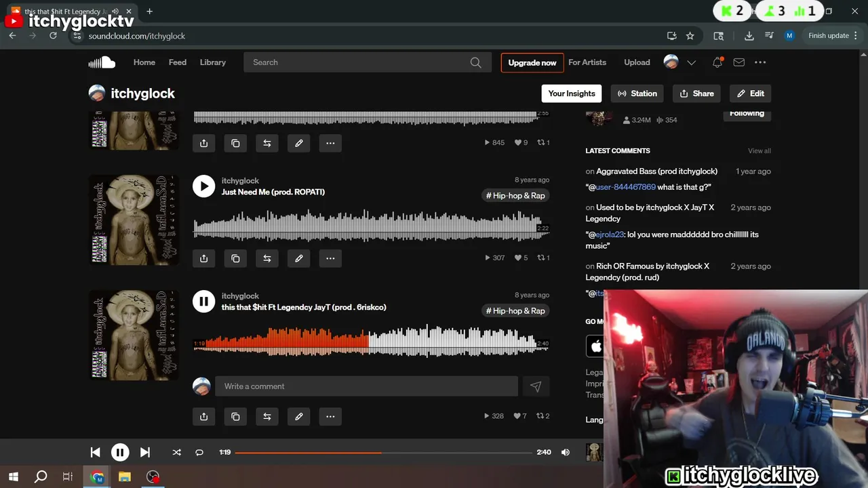Screen dimensions: 868x488
Task: Seek in the player bar progress slider
Action: click(384, 452)
